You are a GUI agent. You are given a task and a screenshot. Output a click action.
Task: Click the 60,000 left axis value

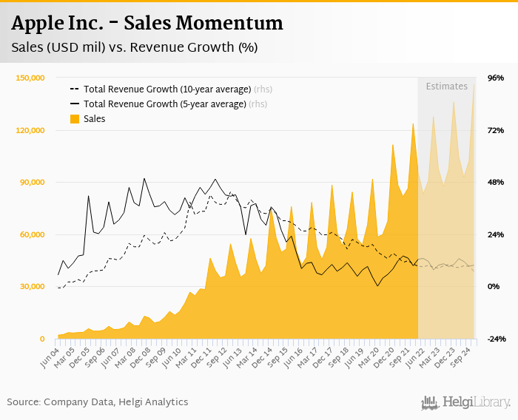tap(33, 234)
